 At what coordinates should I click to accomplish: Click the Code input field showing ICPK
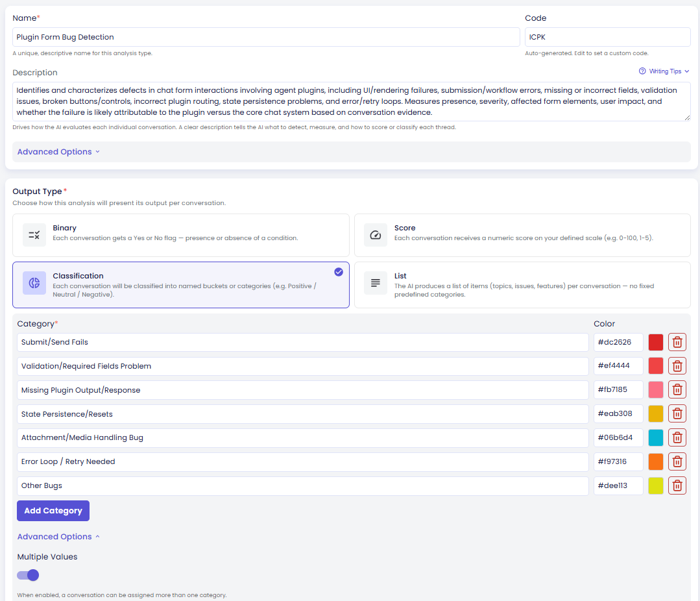click(x=608, y=37)
